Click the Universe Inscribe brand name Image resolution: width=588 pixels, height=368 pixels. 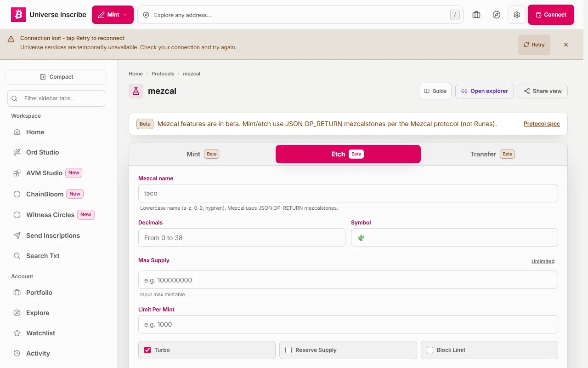pyautogui.click(x=58, y=15)
